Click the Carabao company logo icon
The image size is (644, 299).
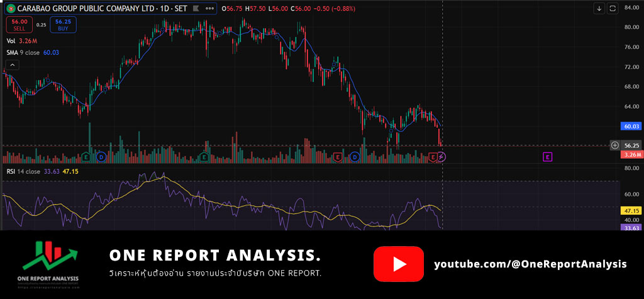[11, 8]
